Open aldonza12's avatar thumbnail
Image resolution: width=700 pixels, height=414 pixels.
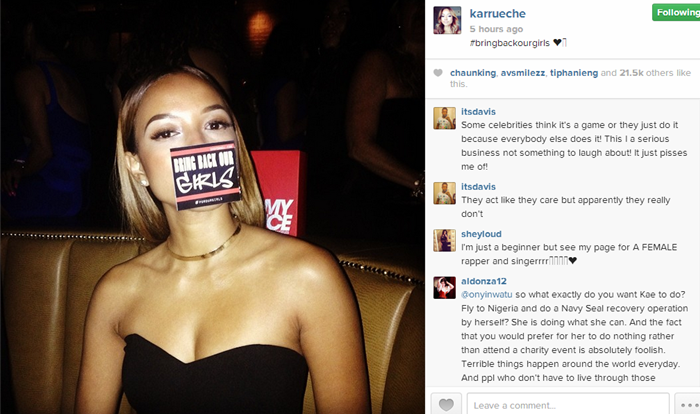click(x=444, y=288)
